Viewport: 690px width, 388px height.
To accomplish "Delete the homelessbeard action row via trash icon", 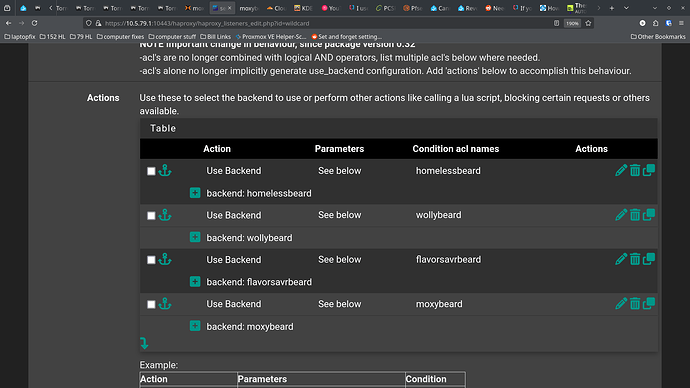I will 635,170.
